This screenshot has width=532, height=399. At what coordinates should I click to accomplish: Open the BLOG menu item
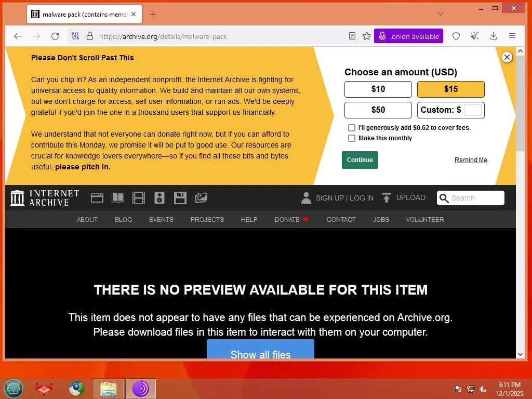(123, 220)
